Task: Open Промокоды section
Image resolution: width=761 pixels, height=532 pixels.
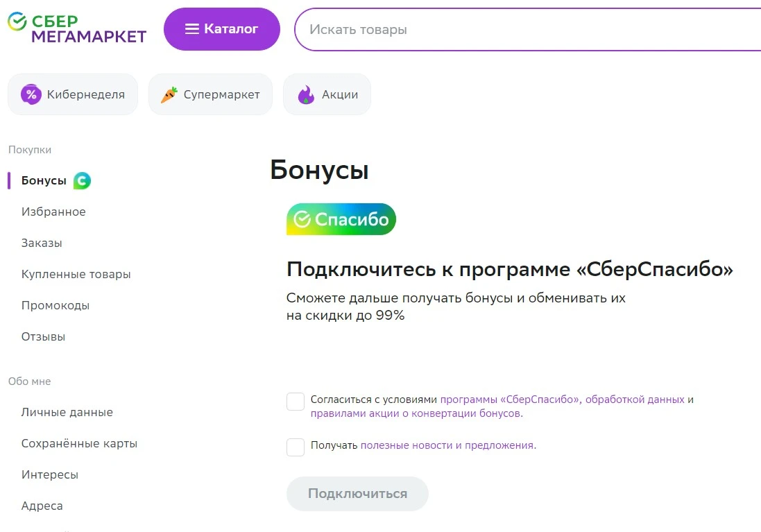Action: tap(55, 305)
